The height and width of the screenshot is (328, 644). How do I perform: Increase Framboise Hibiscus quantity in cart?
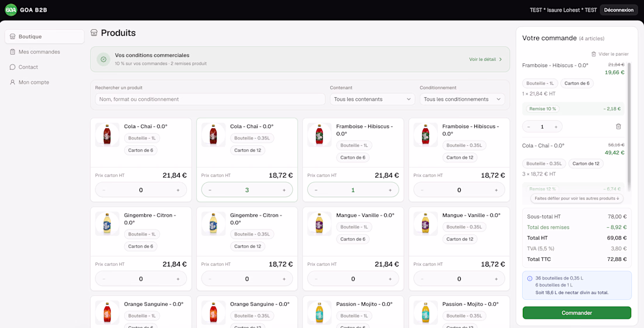(x=556, y=127)
